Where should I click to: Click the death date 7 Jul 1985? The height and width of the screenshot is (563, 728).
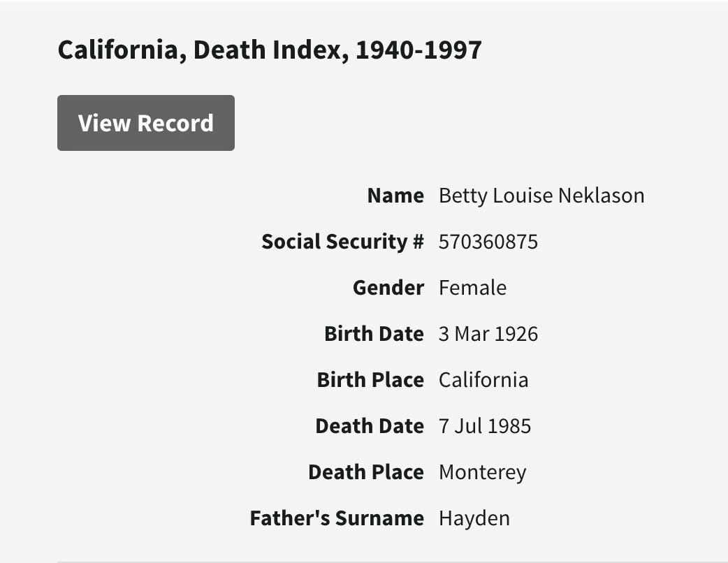click(x=484, y=426)
